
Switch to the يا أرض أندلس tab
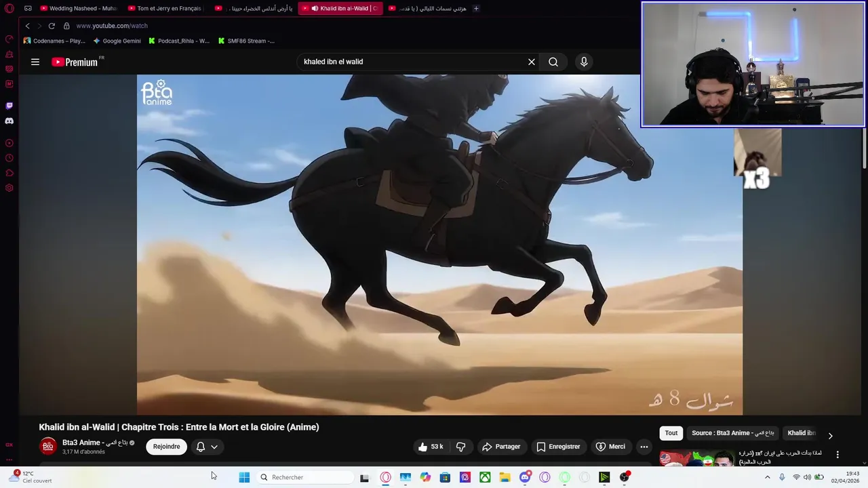point(254,8)
